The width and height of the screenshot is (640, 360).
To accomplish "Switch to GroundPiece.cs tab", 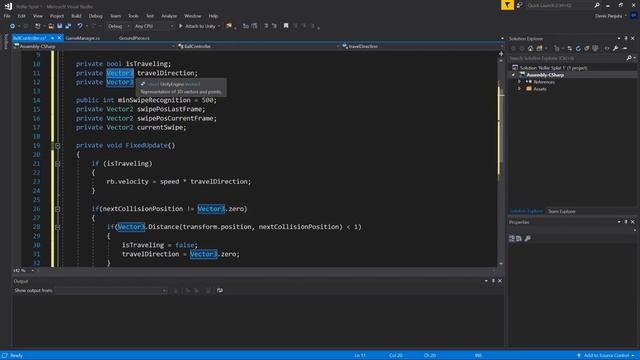I will click(x=134, y=38).
